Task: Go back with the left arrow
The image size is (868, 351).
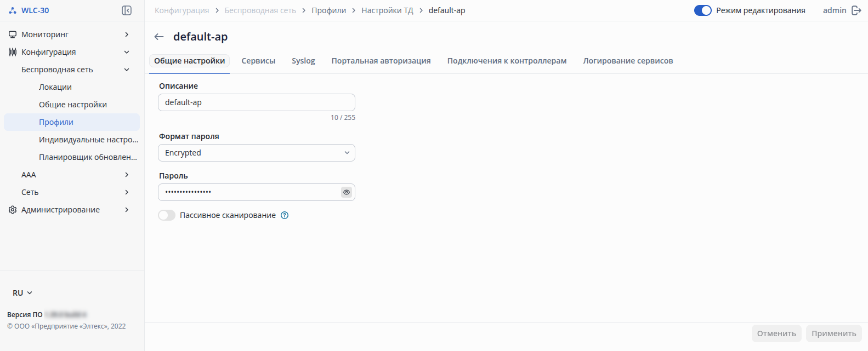Action: [159, 37]
